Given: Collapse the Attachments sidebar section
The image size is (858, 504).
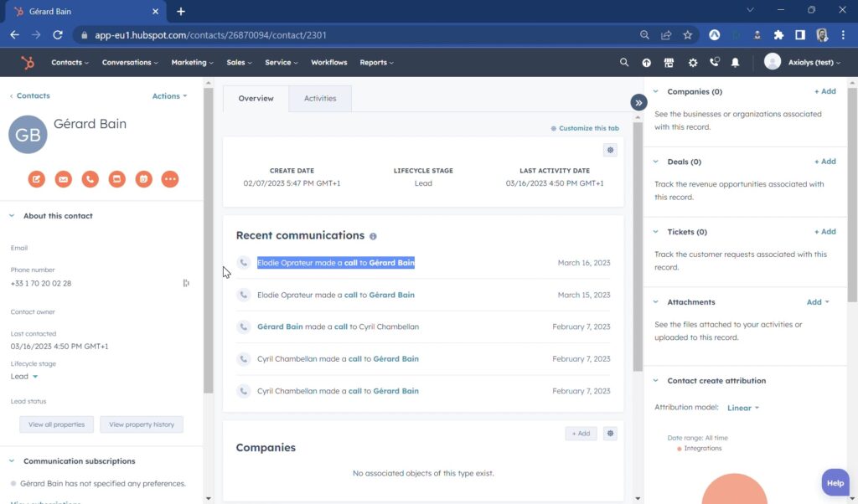Looking at the screenshot, I should click(655, 301).
